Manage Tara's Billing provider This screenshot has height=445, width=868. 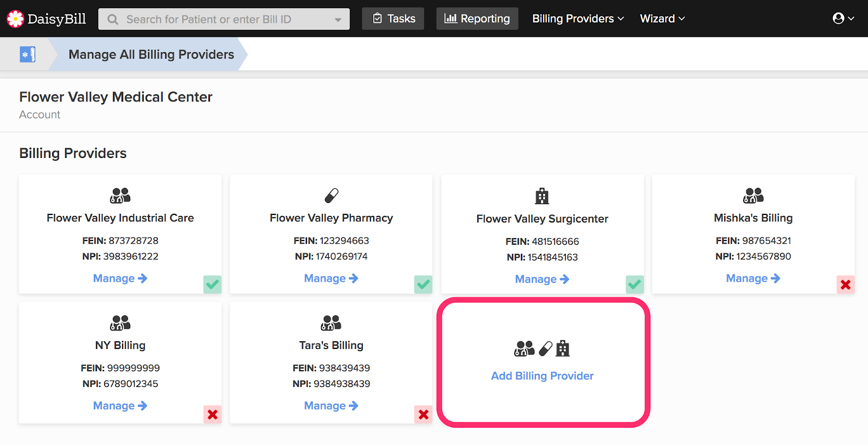(331, 406)
